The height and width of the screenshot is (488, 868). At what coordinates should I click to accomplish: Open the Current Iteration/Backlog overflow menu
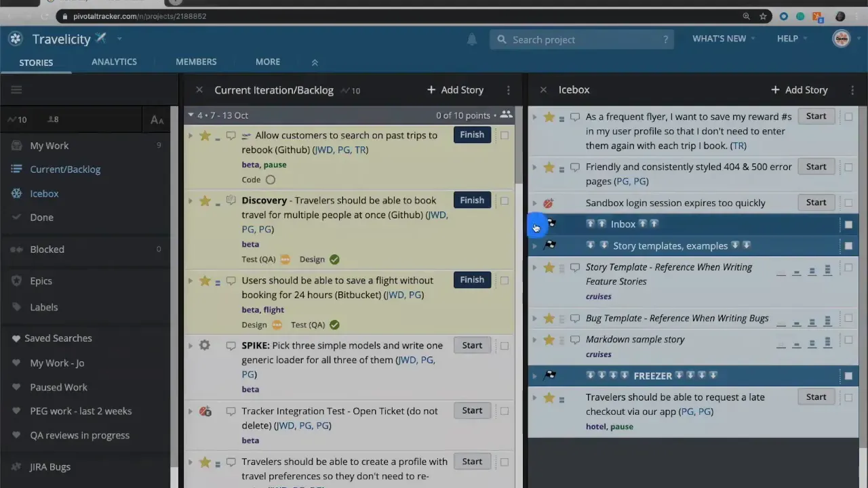508,89
